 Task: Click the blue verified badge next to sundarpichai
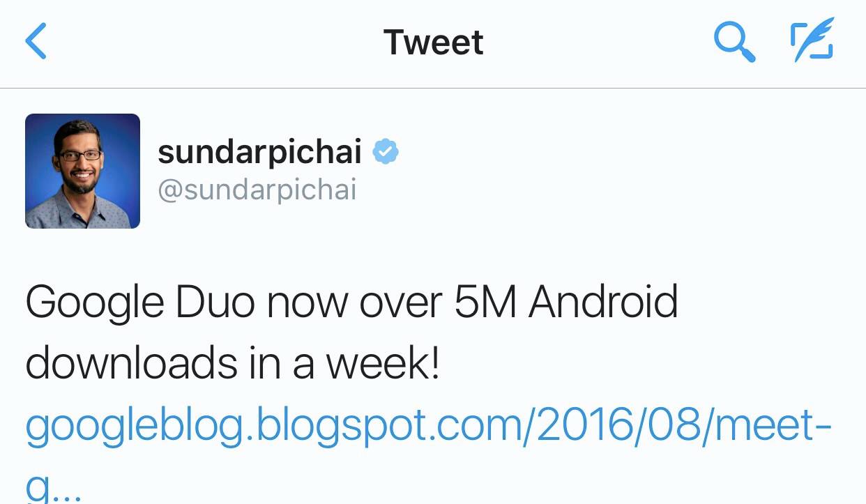pos(386,150)
